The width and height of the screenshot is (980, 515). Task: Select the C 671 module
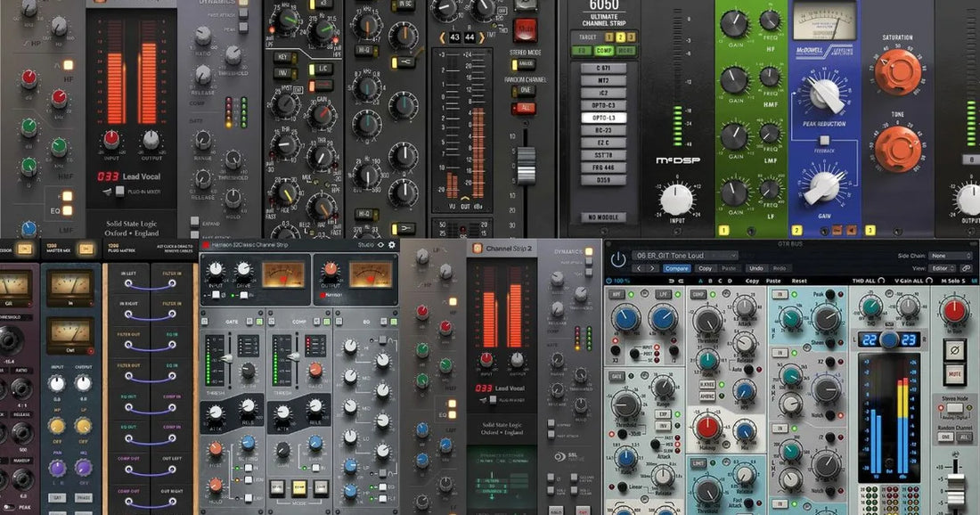(603, 68)
